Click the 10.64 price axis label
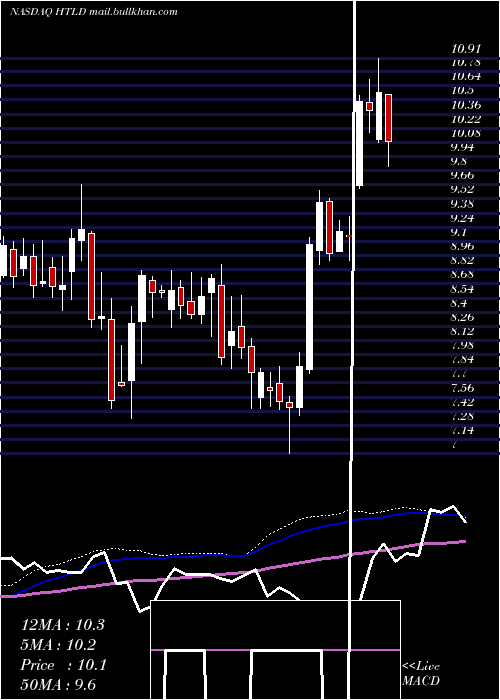Viewport: 500px width, 700px height. coord(466,76)
